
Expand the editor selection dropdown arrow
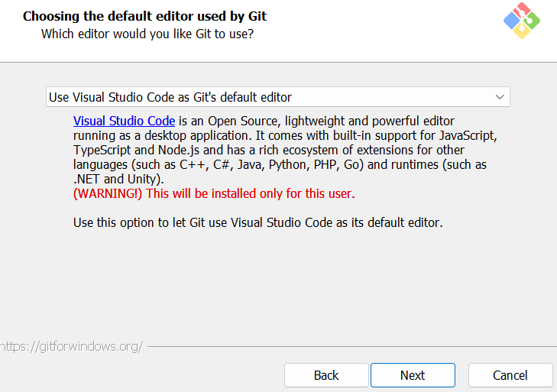pyautogui.click(x=500, y=97)
